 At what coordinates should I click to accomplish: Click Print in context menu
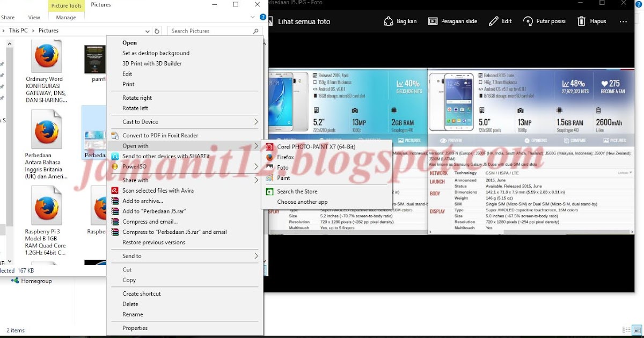[x=128, y=84]
